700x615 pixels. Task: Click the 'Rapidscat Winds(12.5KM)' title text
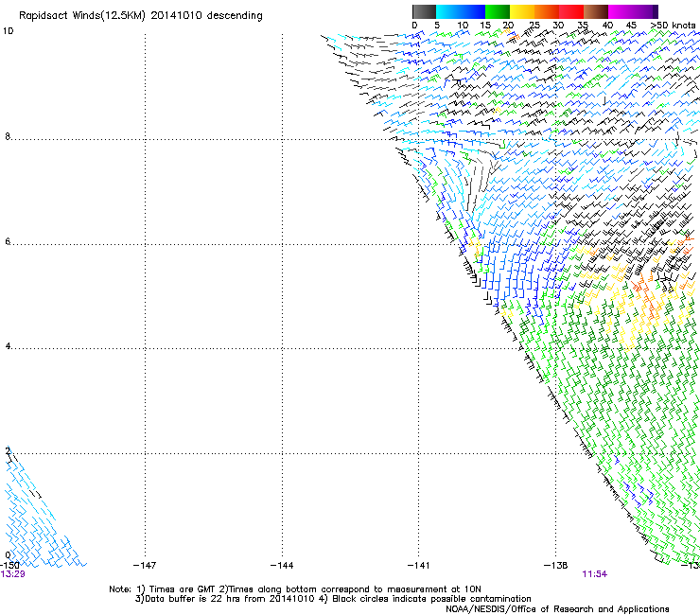82,16
